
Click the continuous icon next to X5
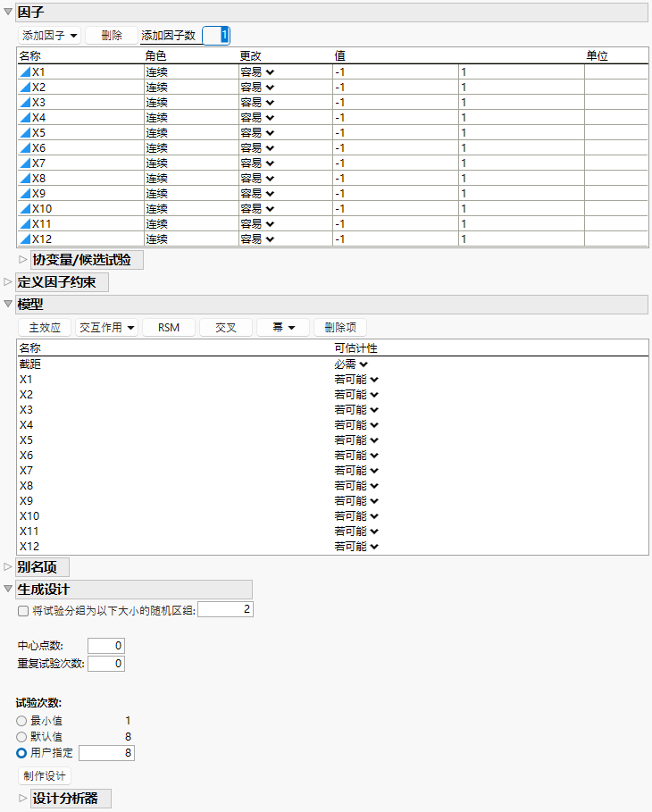pos(25,132)
